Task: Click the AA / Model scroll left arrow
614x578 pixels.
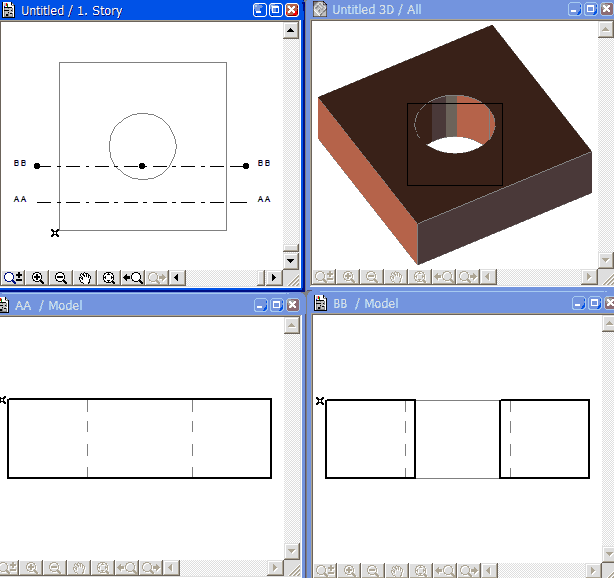Action: (x=171, y=567)
